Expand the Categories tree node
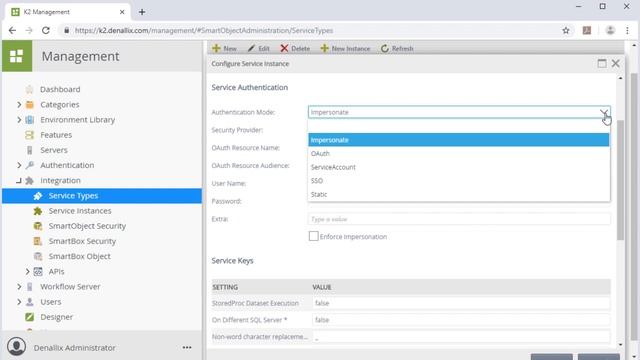 [x=19, y=104]
